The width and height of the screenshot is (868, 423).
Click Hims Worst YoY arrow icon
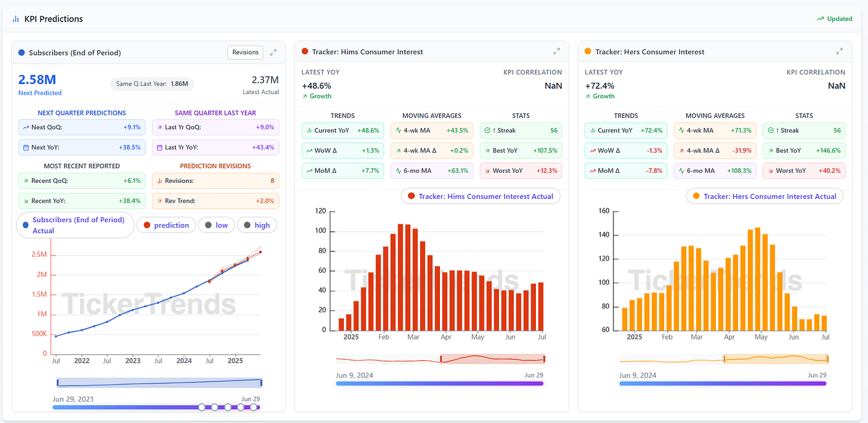(x=488, y=171)
